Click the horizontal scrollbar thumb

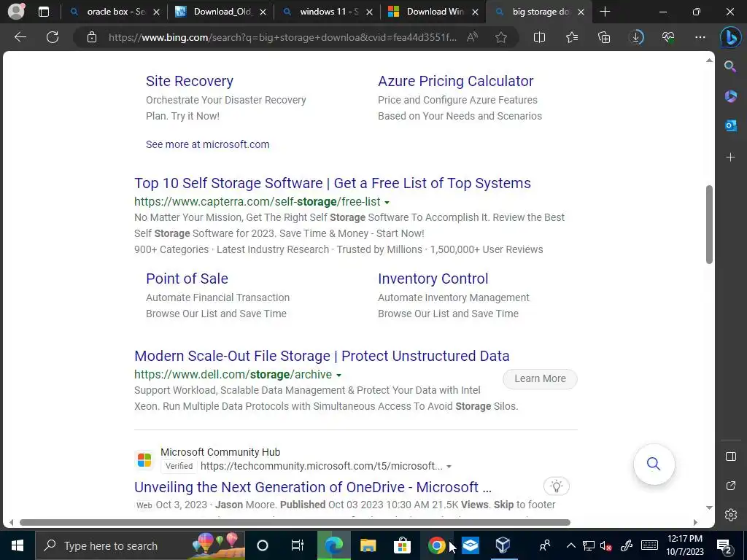(x=295, y=522)
